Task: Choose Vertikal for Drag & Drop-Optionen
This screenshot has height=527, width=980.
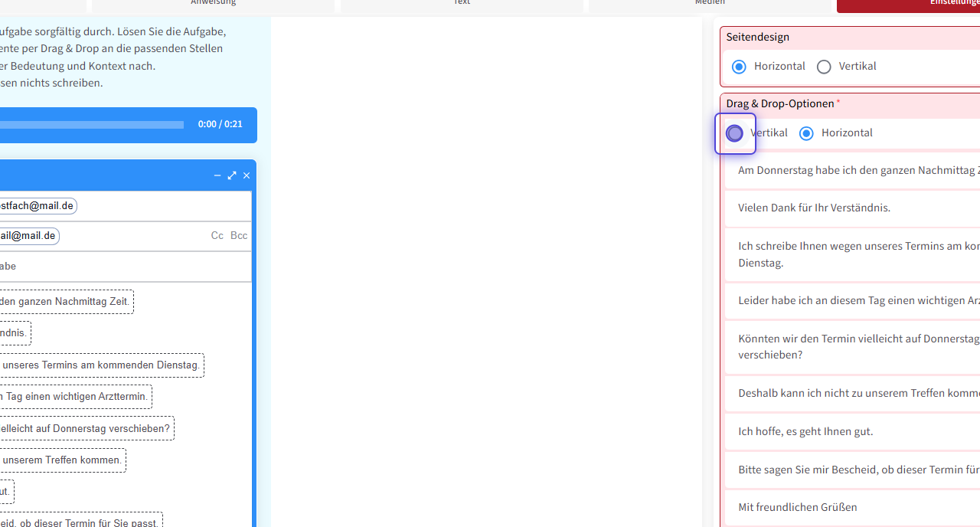Action: (735, 133)
